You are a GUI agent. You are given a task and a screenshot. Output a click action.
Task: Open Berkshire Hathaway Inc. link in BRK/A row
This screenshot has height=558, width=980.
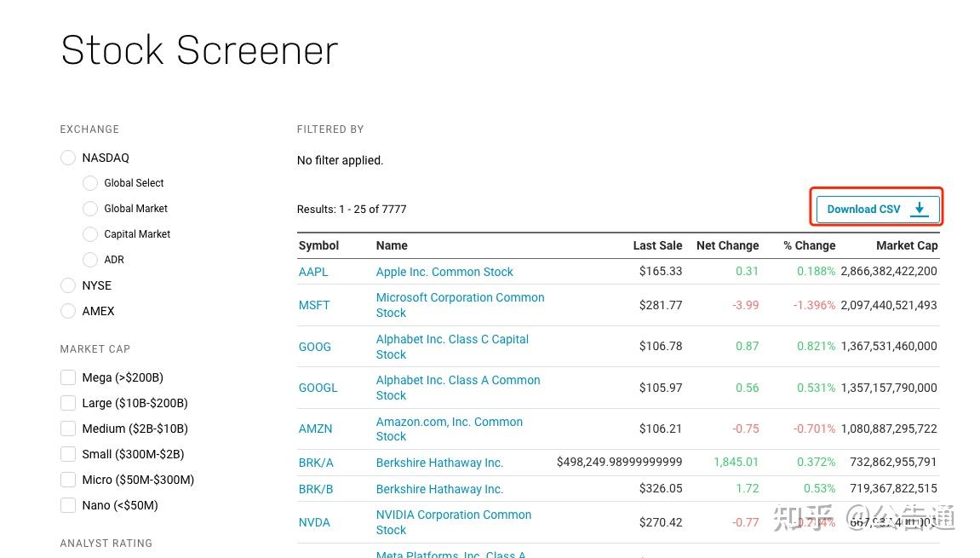[439, 463]
